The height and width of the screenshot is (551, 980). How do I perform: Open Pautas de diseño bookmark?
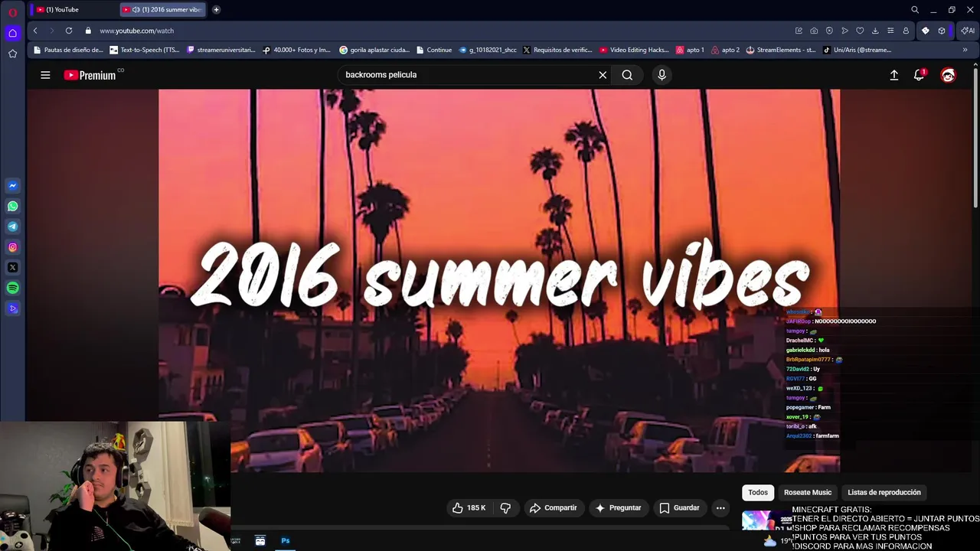pyautogui.click(x=67, y=50)
